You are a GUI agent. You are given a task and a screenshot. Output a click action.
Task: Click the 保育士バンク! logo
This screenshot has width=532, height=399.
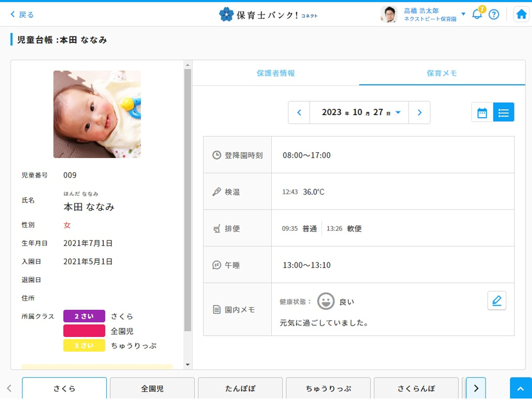268,14
